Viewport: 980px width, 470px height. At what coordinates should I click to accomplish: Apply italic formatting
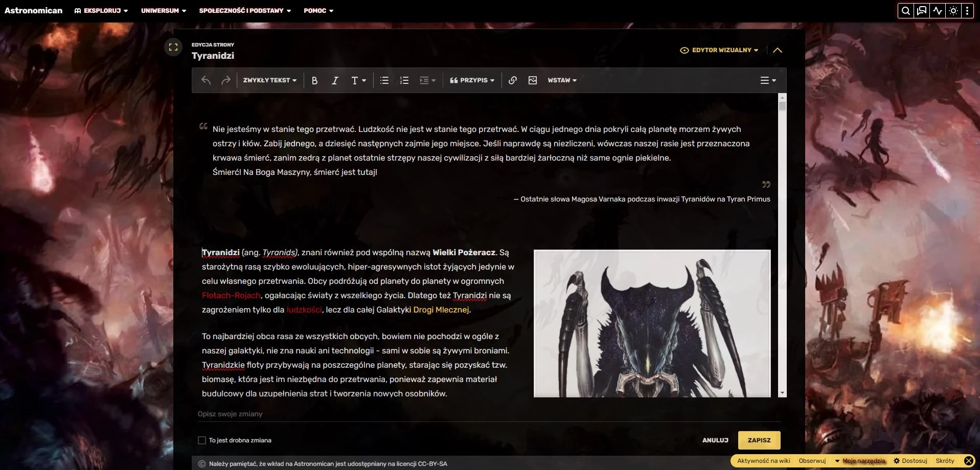[x=335, y=80]
